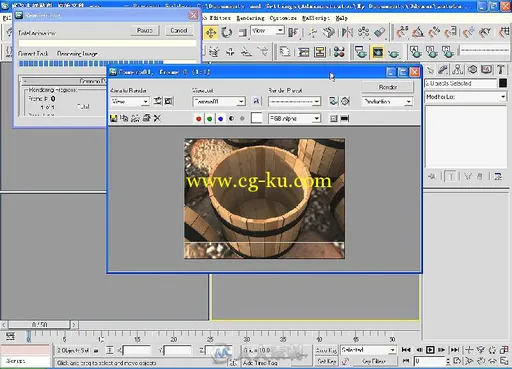Open the RGB Alpha channel dropdown
Viewport: 512px width, 369px height.
tap(294, 118)
